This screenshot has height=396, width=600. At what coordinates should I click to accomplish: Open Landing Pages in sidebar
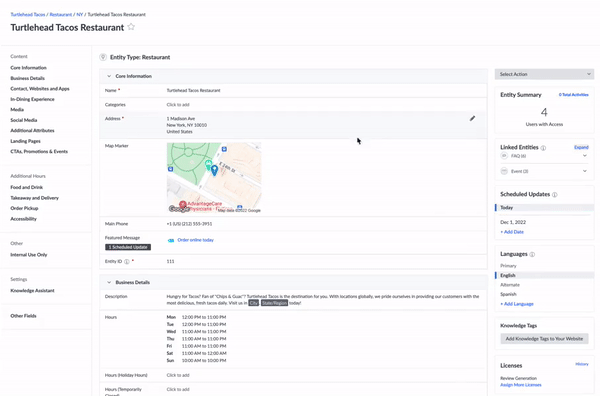click(x=25, y=141)
